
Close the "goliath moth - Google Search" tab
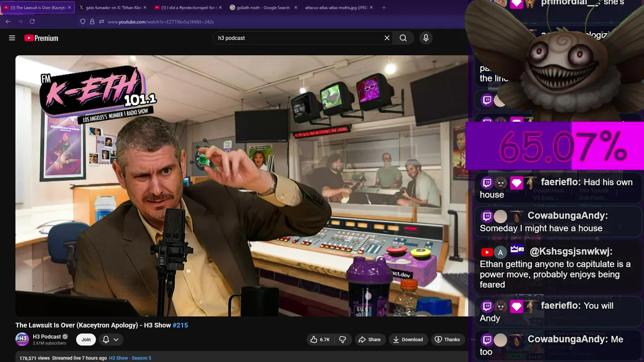click(x=296, y=8)
